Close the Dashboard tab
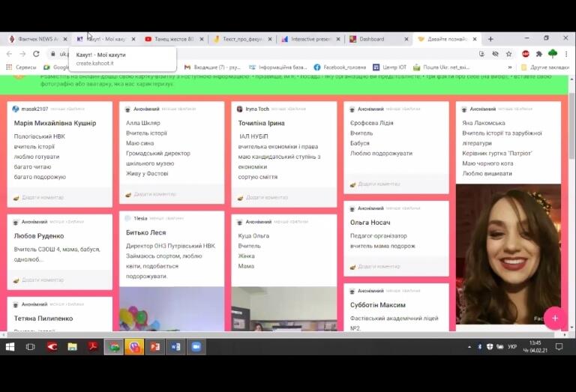 406,39
